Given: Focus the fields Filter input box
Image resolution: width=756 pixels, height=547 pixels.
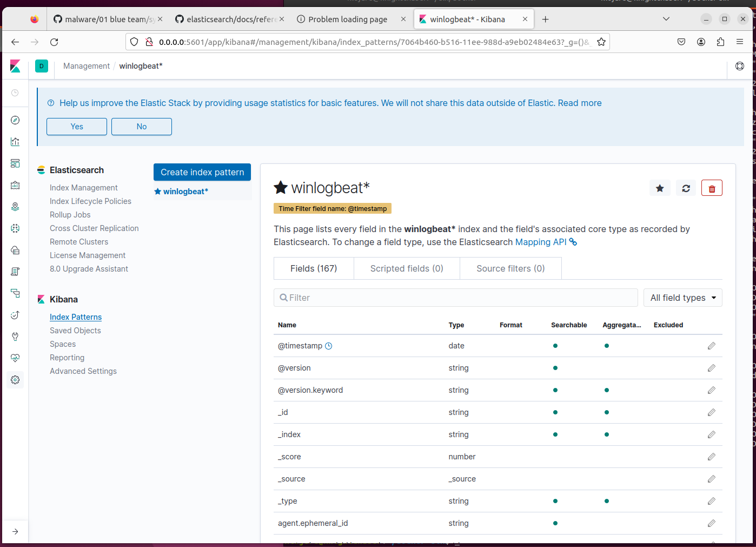Looking at the screenshot, I should [x=456, y=298].
